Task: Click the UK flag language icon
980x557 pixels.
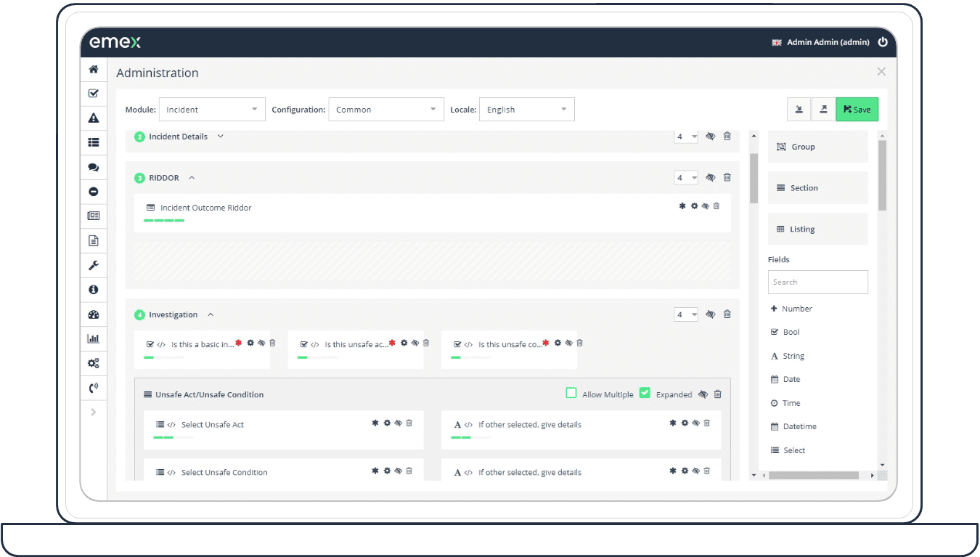Action: [776, 43]
